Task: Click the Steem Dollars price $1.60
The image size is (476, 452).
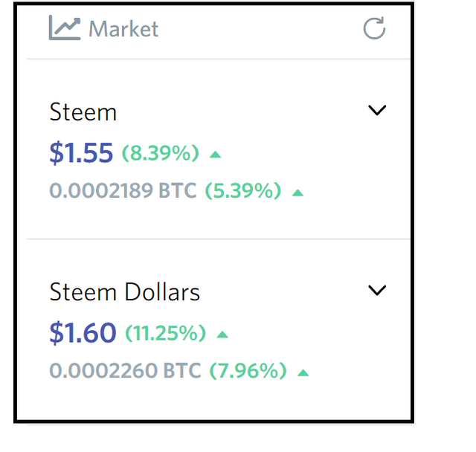Action: click(83, 333)
